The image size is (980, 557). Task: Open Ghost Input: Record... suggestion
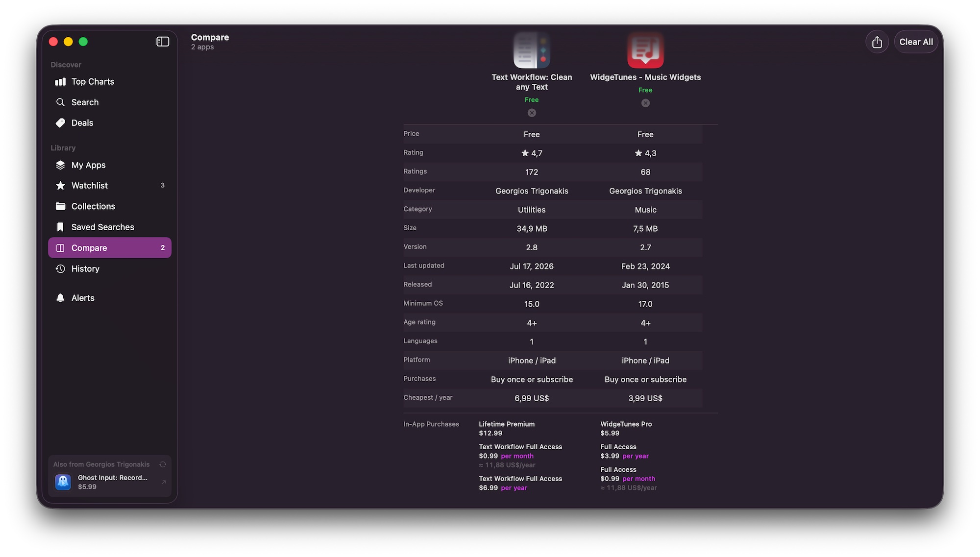110,482
